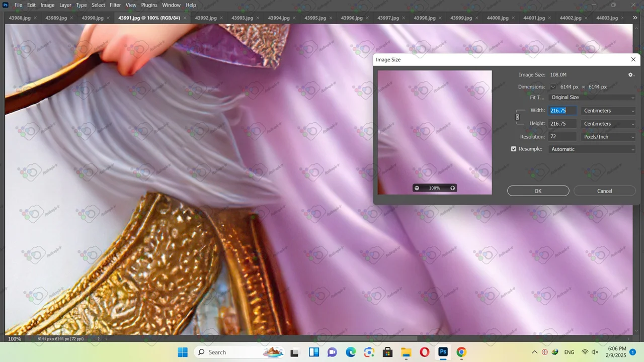The image size is (644, 362).
Task: Launch Opera browser from the taskbar
Action: point(424,352)
